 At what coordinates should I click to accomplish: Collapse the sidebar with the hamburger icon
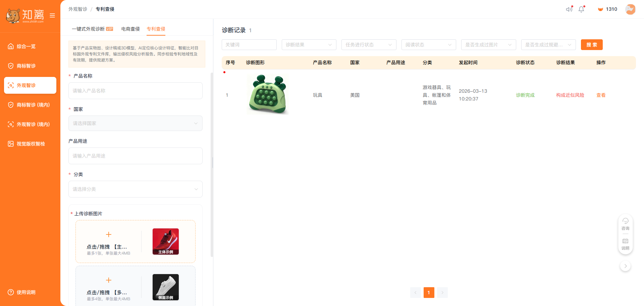coord(52,15)
